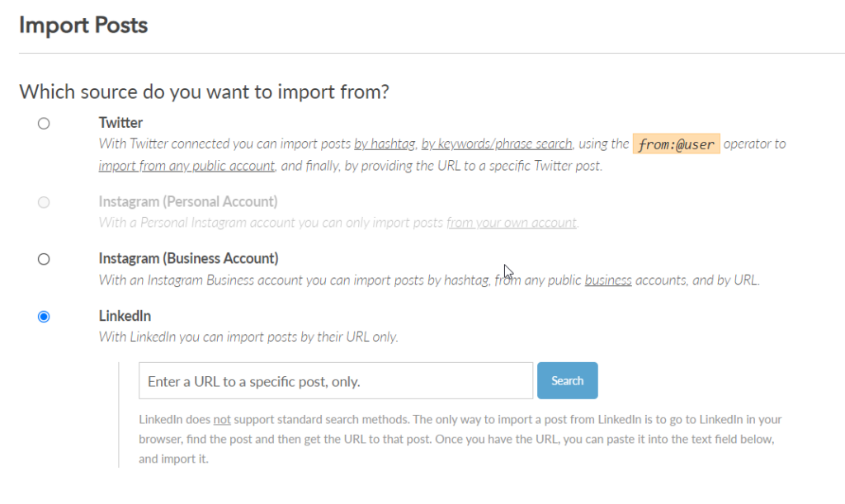Click the highlighted from:@user operator
The image size is (845, 504).
[x=677, y=143]
